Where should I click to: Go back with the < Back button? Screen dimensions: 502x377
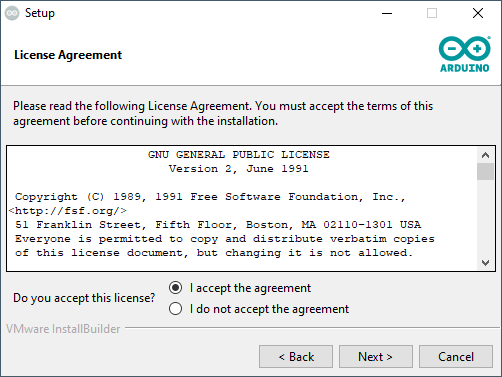coord(296,357)
